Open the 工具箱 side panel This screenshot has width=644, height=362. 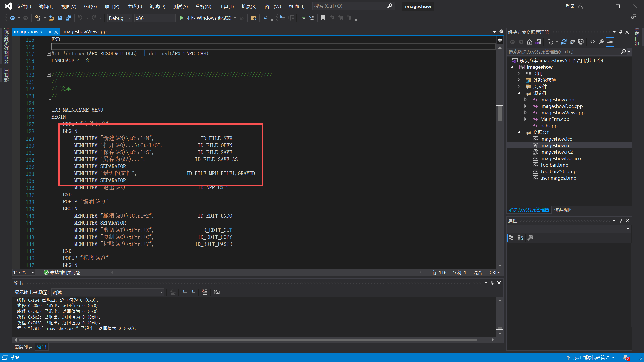pos(6,75)
